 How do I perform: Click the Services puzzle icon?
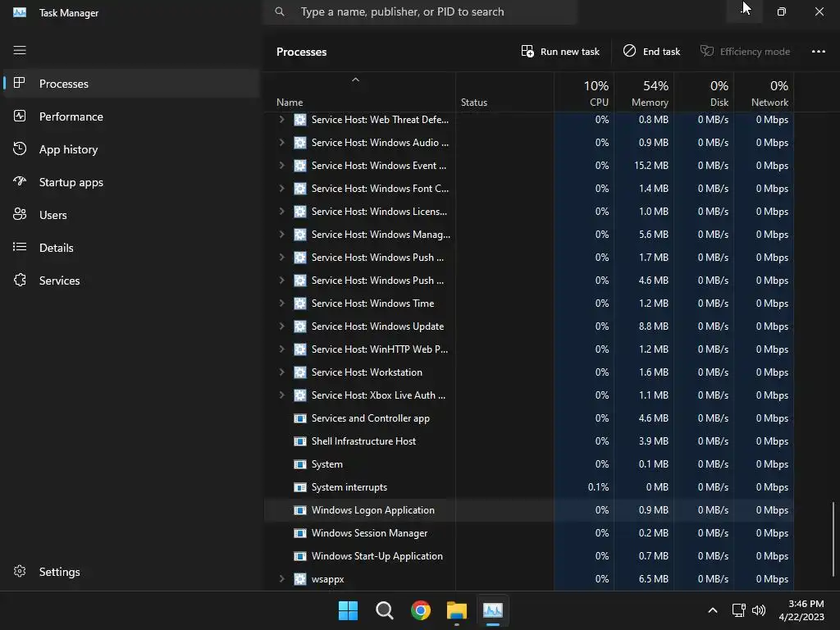coord(20,281)
